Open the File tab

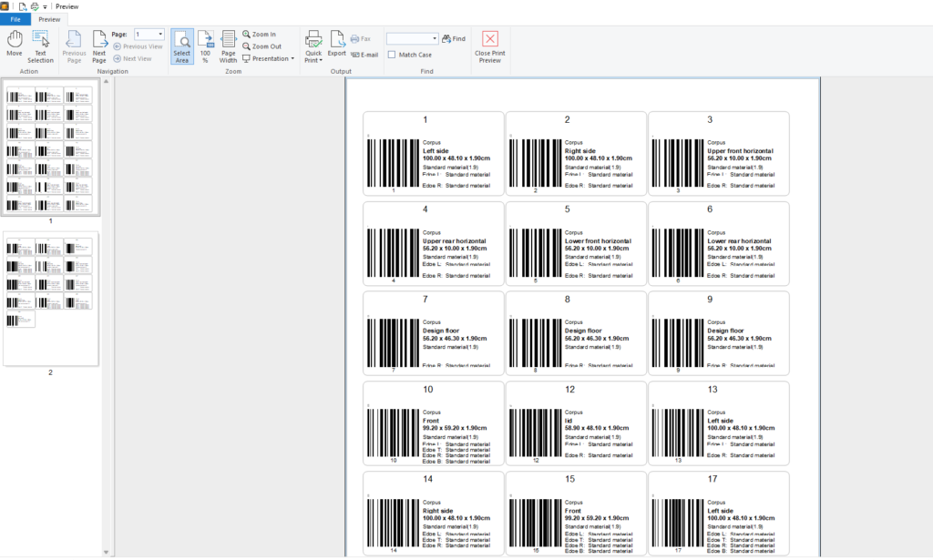tap(15, 19)
